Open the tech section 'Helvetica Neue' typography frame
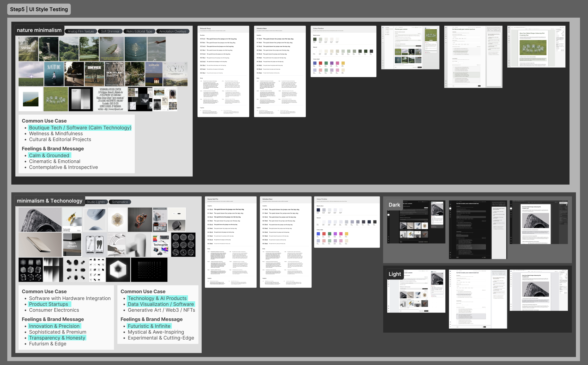588x365 pixels. coord(286,242)
